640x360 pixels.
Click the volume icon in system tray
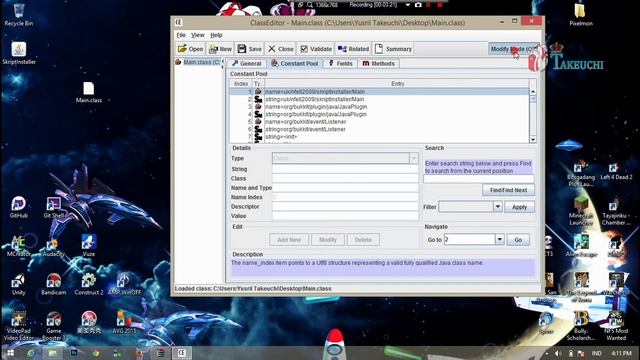coord(558,353)
